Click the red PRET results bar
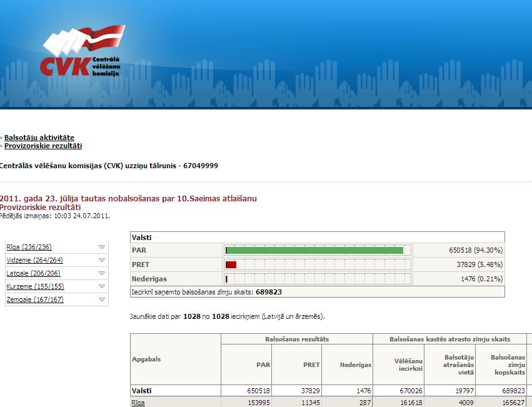The height and width of the screenshot is (407, 532). click(x=231, y=264)
